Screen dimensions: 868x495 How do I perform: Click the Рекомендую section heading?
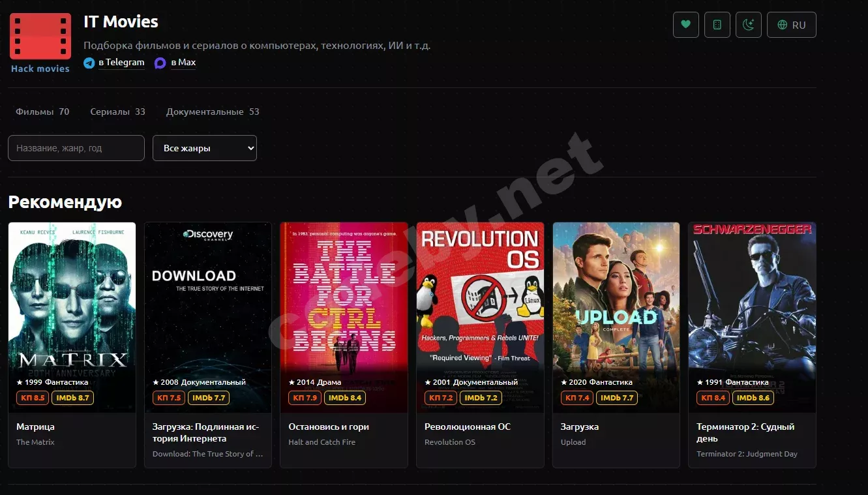65,202
